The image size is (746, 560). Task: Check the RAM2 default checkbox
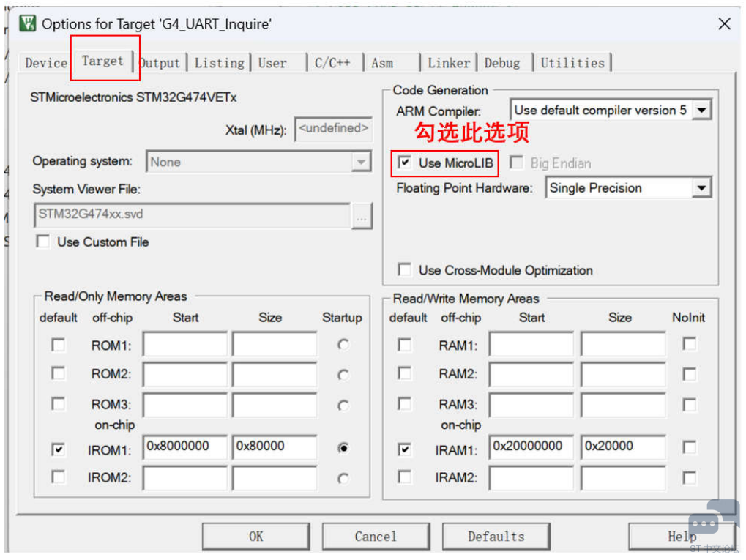coord(404,373)
